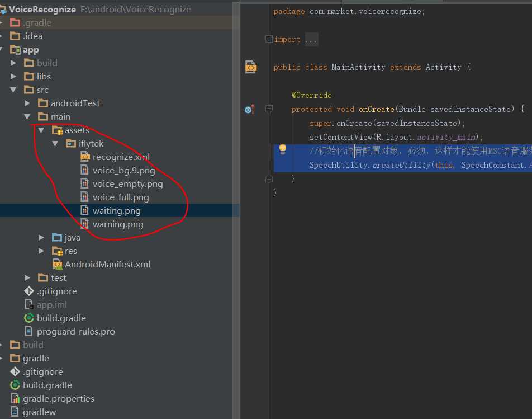Select recognize.xml in project tree

[121, 157]
